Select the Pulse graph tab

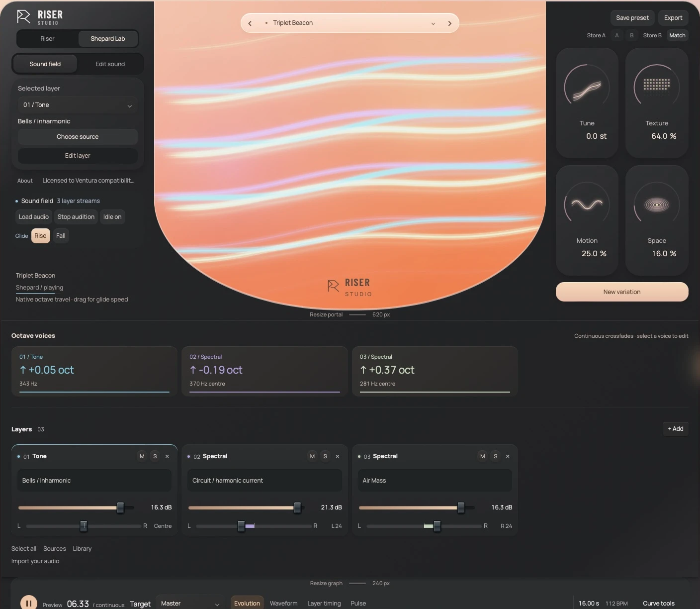coord(358,603)
